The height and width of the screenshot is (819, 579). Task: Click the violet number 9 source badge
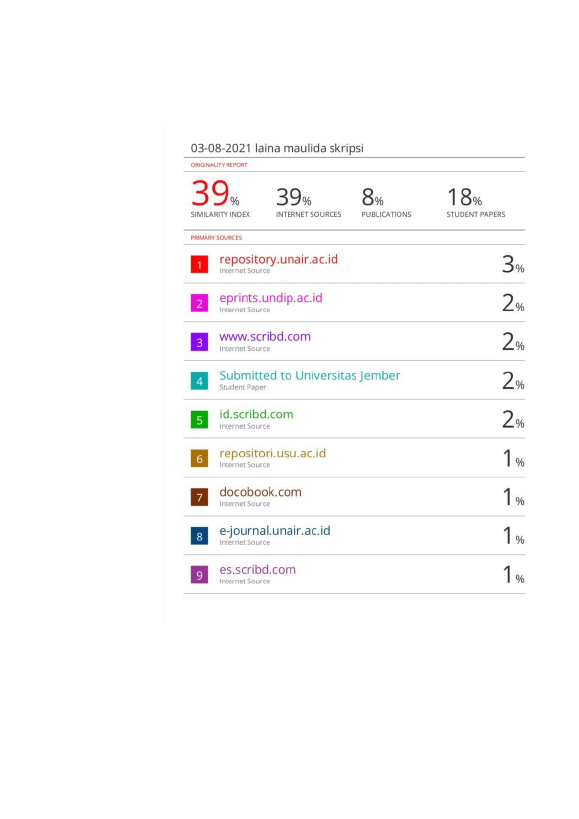[x=199, y=575]
